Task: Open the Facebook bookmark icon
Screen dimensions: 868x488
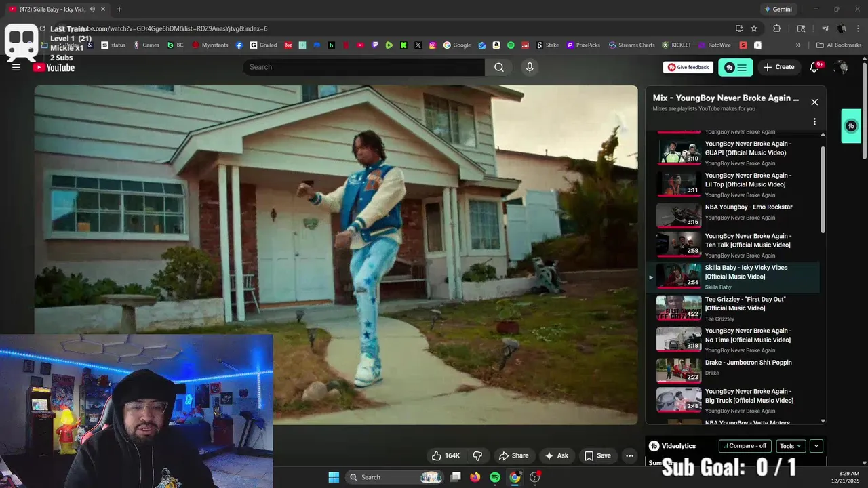Action: tap(239, 45)
